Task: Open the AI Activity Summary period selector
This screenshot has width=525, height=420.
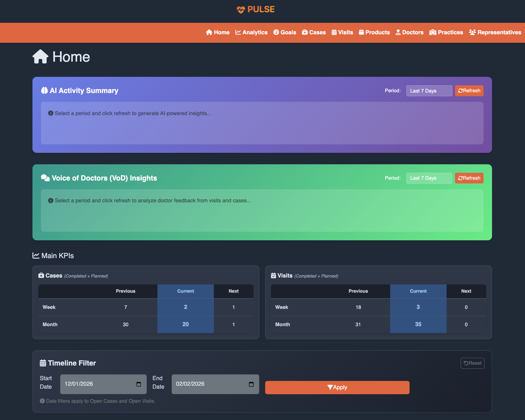Action: point(429,91)
